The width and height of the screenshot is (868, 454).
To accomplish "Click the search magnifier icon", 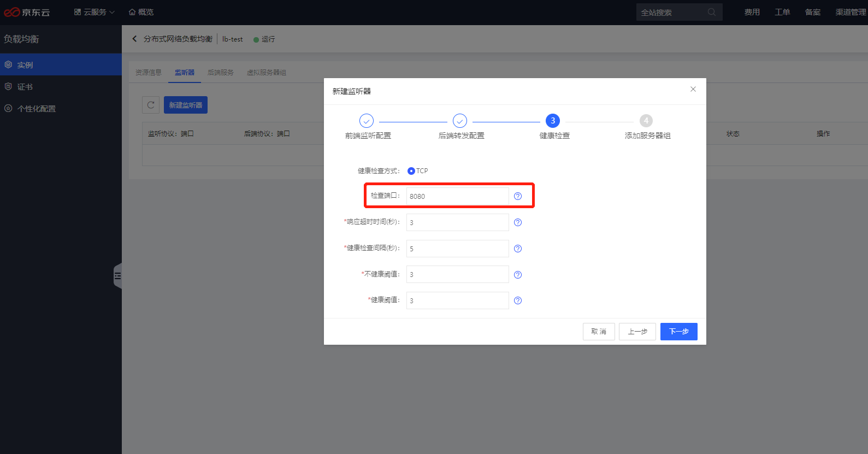I will (x=712, y=12).
